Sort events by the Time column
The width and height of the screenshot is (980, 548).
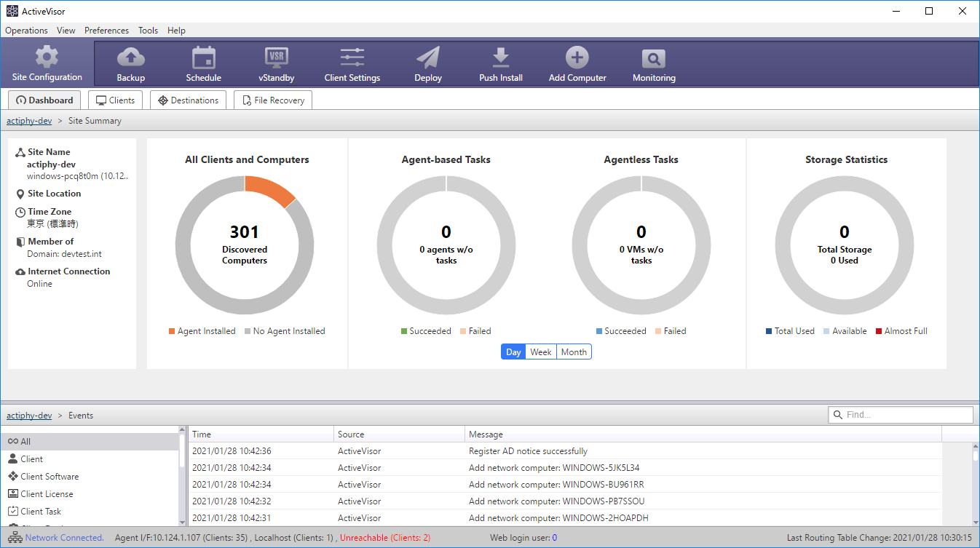coord(261,434)
